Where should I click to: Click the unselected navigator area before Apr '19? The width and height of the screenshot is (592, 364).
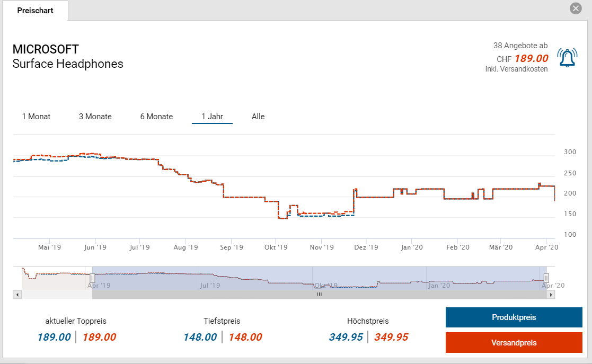click(x=56, y=278)
